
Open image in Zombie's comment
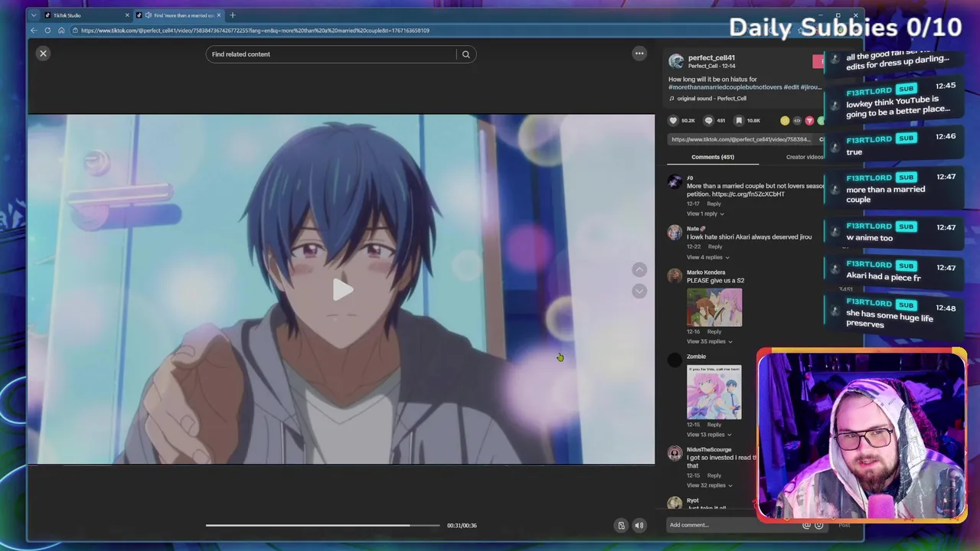pos(714,392)
